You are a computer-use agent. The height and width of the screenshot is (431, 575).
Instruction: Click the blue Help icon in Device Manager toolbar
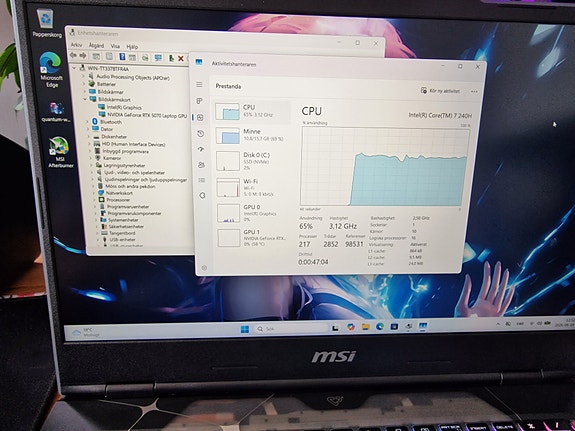click(122, 57)
